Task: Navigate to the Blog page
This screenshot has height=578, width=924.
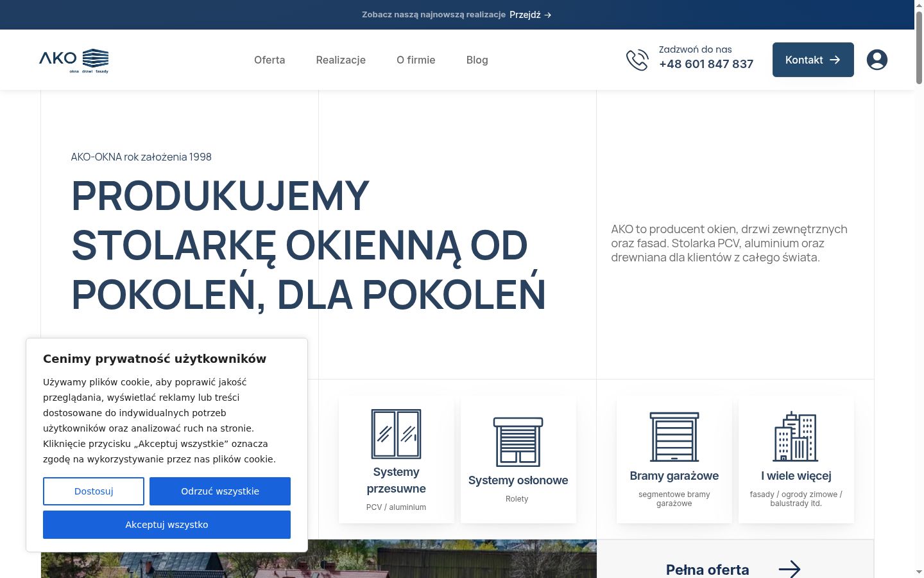Action: [x=477, y=60]
